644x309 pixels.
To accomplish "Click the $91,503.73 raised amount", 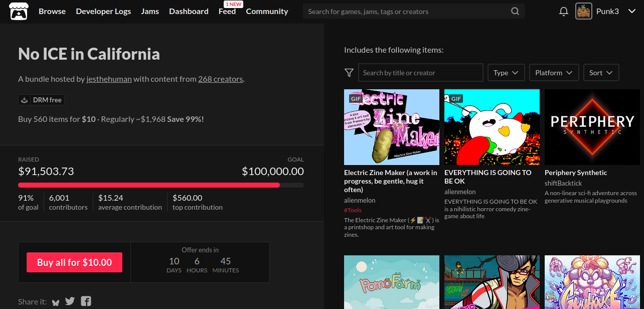I will [46, 171].
